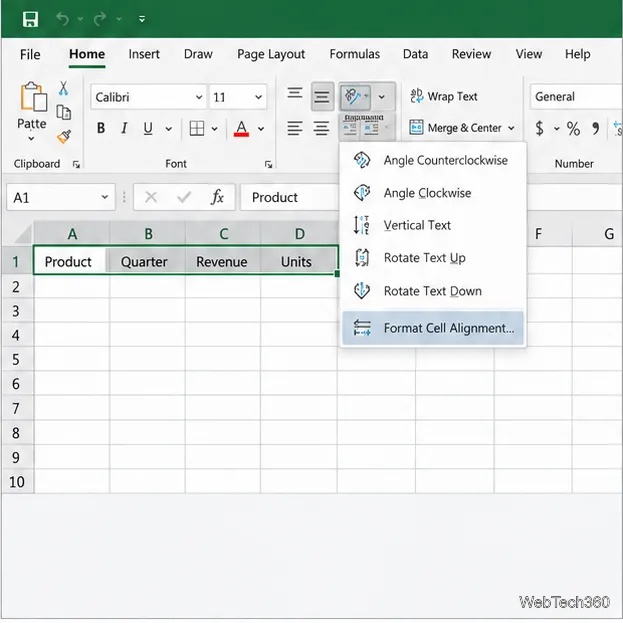This screenshot has width=623, height=623.
Task: Click the Name Box showing A1
Action: click(61, 197)
